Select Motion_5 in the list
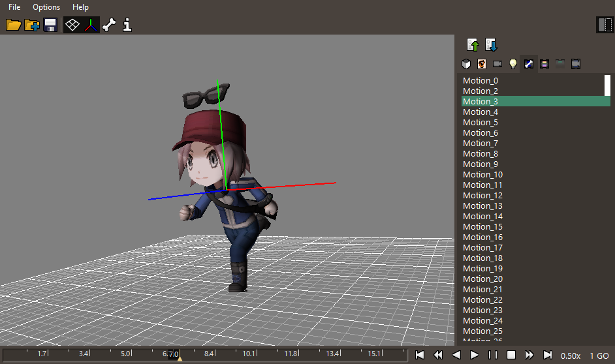Viewport: 615px width, 364px height. (x=536, y=122)
